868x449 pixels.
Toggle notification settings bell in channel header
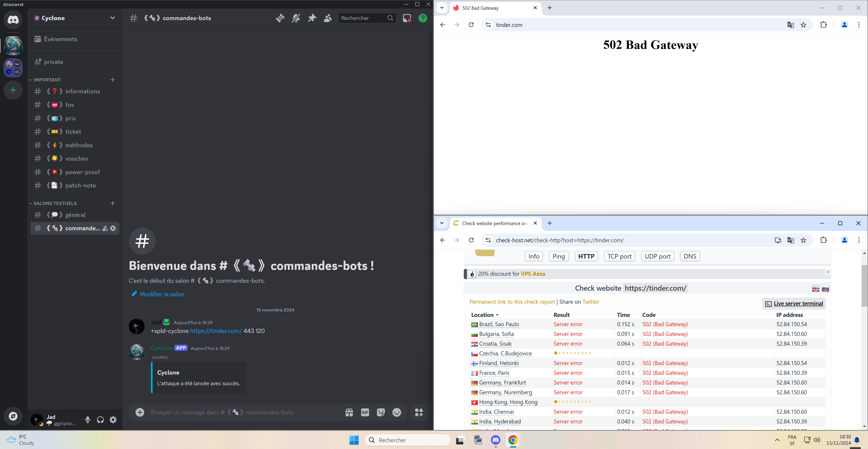pos(296,18)
